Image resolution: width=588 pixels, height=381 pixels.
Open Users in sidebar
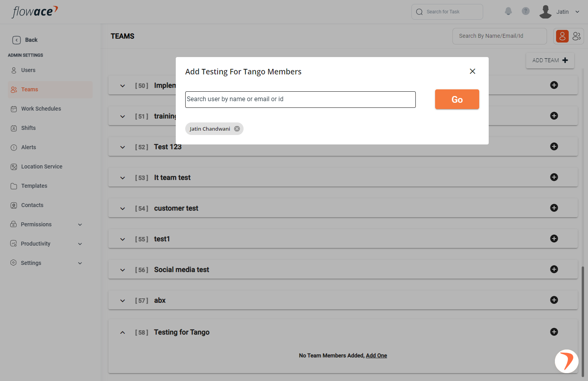coord(28,70)
